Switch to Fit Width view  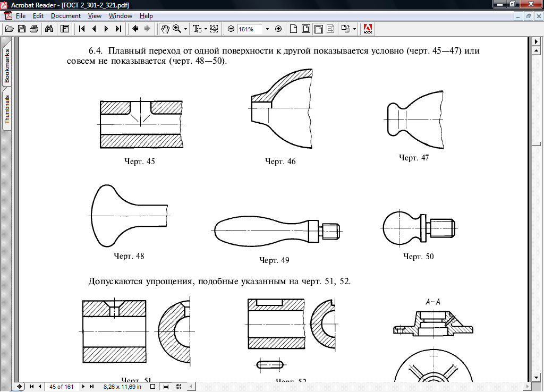[x=319, y=29]
